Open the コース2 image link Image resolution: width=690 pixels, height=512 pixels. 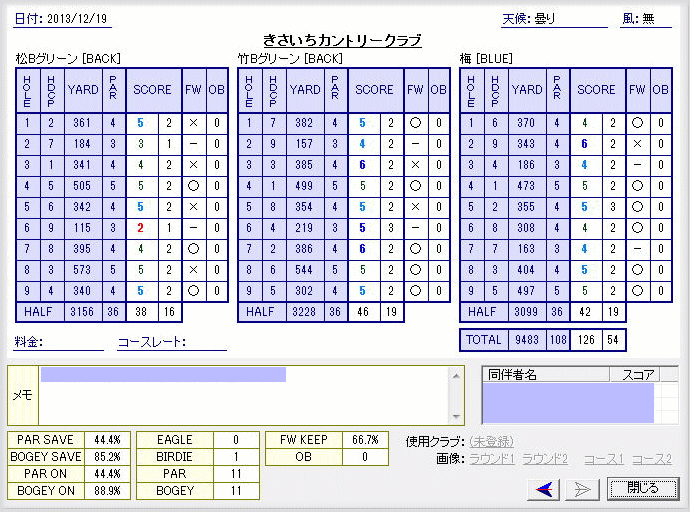652,459
